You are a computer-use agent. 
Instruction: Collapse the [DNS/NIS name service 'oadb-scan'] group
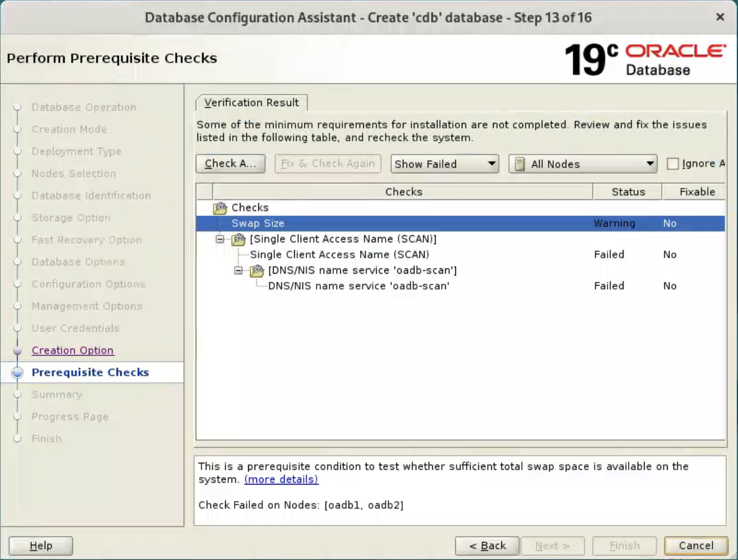tap(238, 270)
